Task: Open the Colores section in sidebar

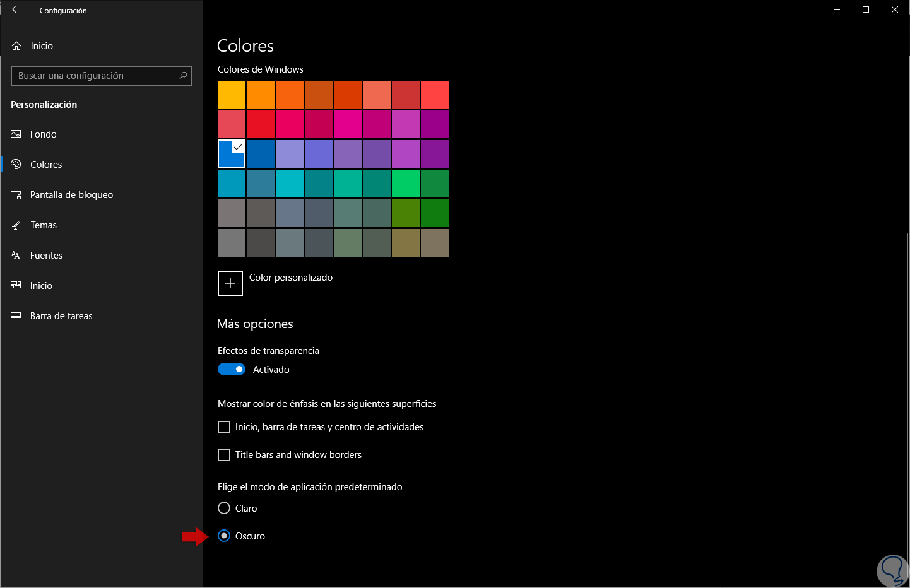Action: (x=46, y=165)
